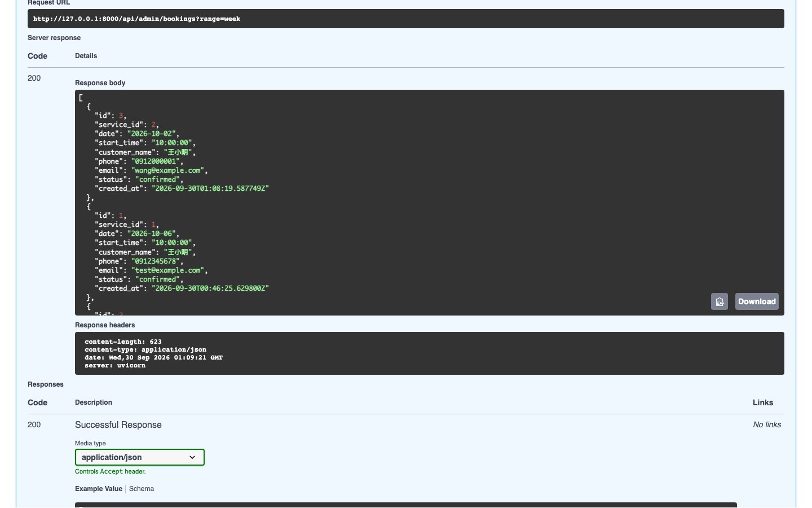Click the "No links" text
Viewport: 812px width, 508px height.
coord(767,424)
